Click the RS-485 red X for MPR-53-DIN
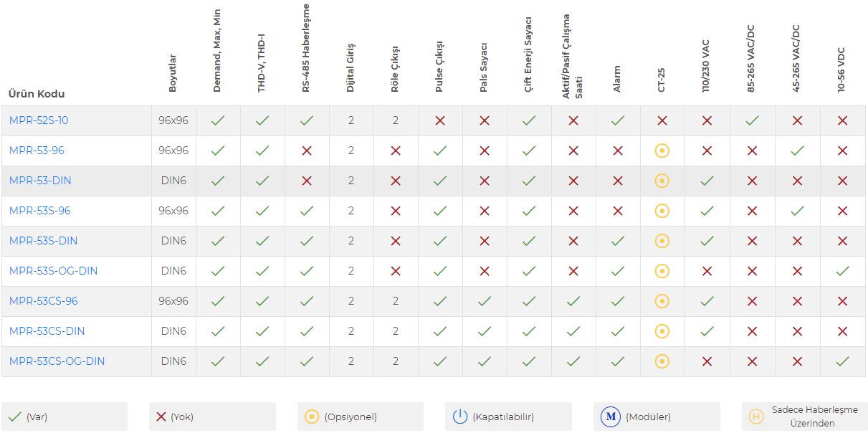The height and width of the screenshot is (433, 868). [x=307, y=181]
